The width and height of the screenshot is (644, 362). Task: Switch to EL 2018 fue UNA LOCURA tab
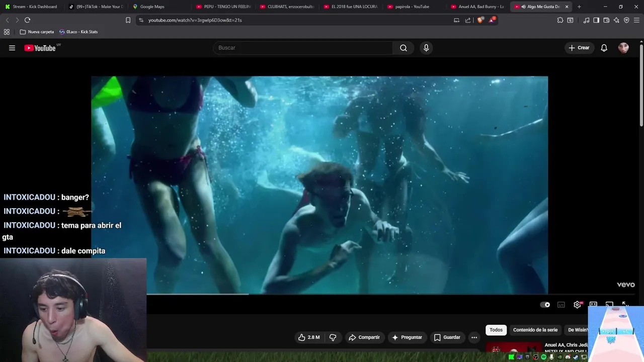(350, 7)
